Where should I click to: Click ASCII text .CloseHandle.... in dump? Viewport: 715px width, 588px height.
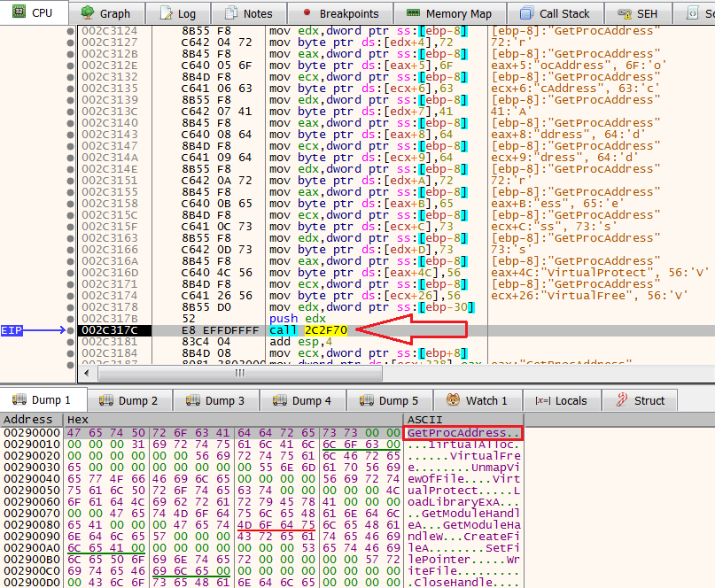pyautogui.click(x=463, y=583)
